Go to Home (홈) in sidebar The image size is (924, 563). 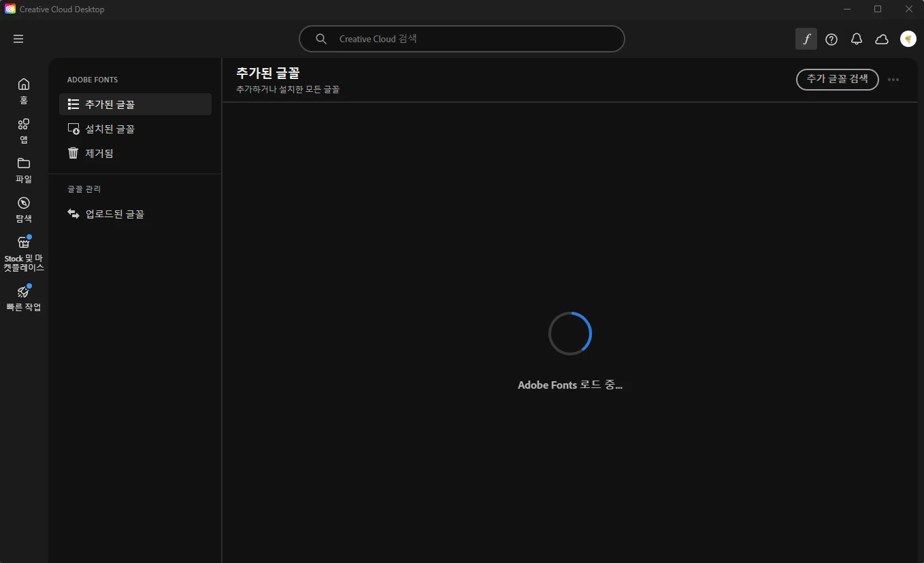pos(24,91)
